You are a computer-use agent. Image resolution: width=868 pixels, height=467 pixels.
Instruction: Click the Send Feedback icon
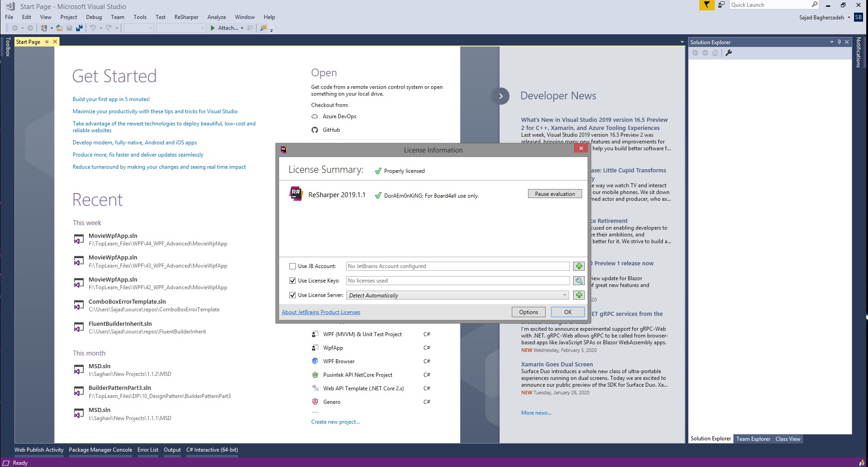click(x=721, y=5)
